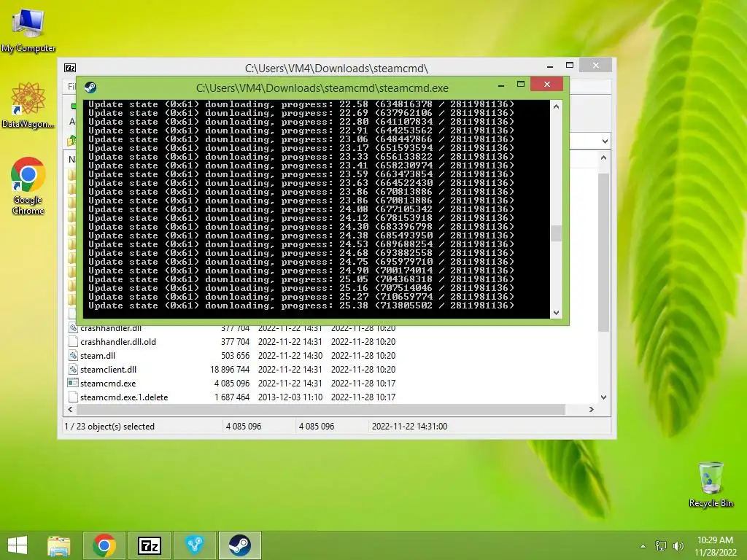The image size is (747, 560).
Task: Show hidden system tray icons
Action: pos(643,546)
